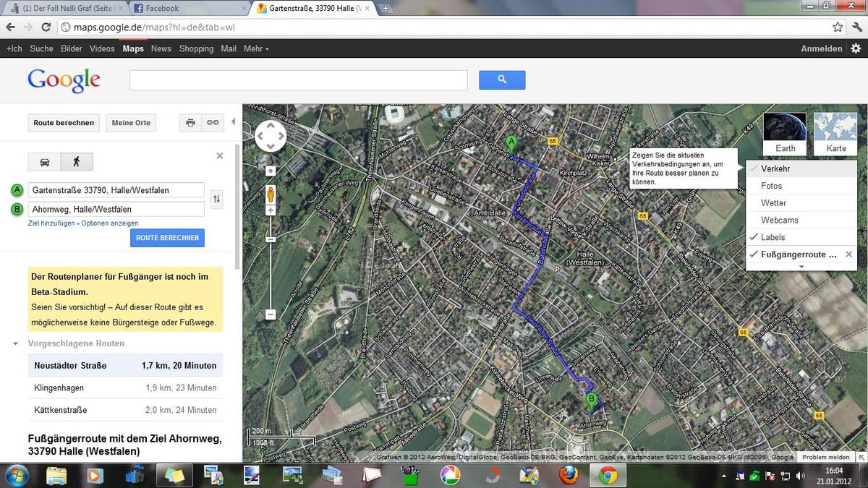Screen dimensions: 868x488
Task: Open the Mehr dropdown in Google bar
Action: 256,48
